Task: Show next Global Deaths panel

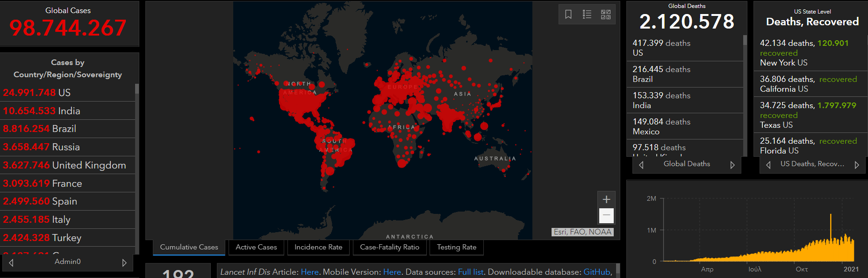Action: point(732,165)
